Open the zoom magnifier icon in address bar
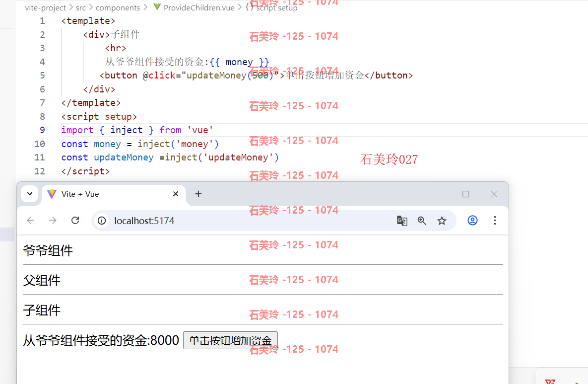 coord(422,221)
